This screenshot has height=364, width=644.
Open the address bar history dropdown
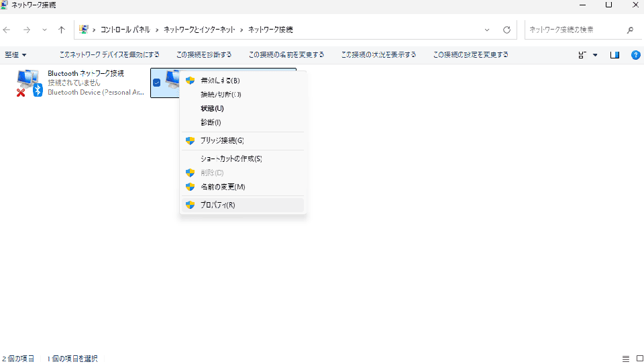pyautogui.click(x=487, y=30)
